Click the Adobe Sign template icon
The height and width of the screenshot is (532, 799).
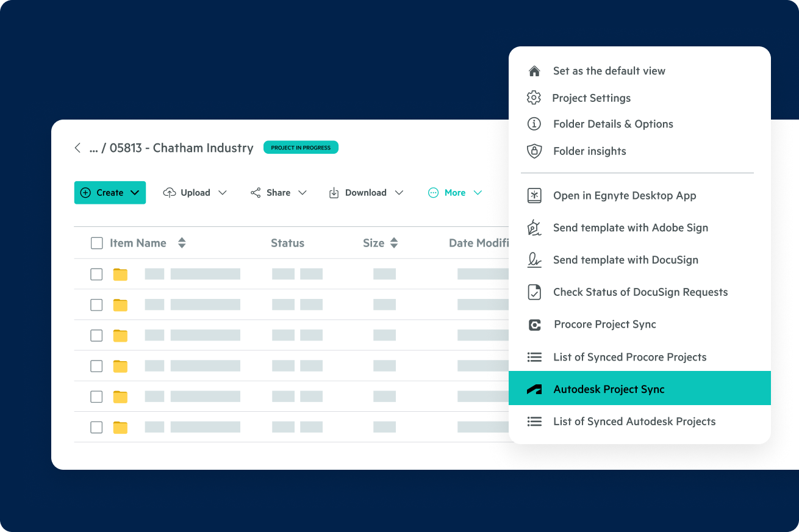coord(534,227)
